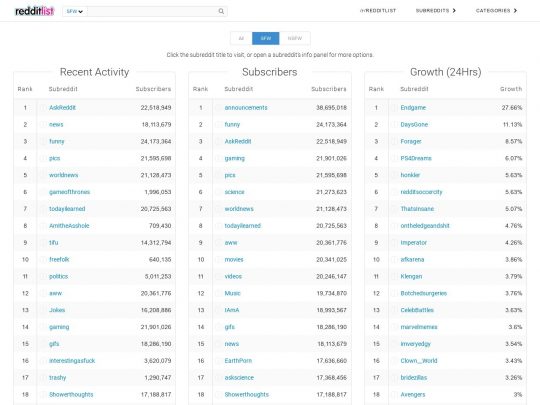Visit the Forager subreddit link
Image resolution: width=540 pixels, height=405 pixels.
pos(411,142)
